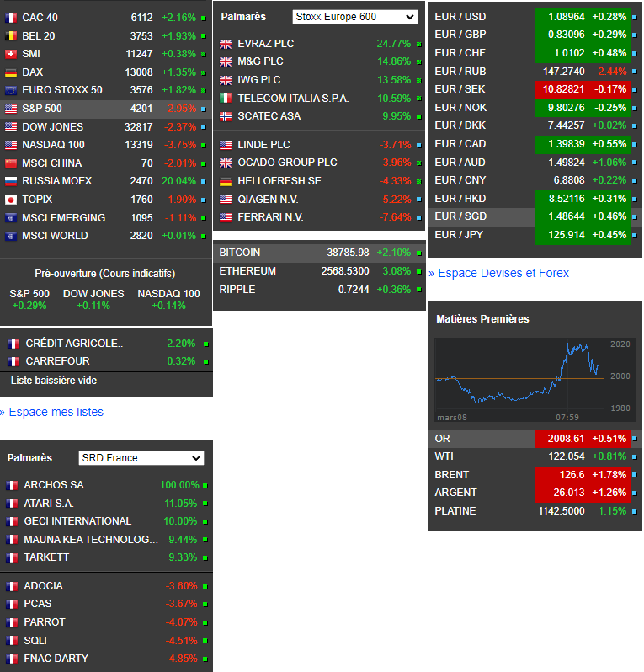Click the globe icon beside MSCI WORLD
This screenshot has height=672, width=644.
click(11, 236)
